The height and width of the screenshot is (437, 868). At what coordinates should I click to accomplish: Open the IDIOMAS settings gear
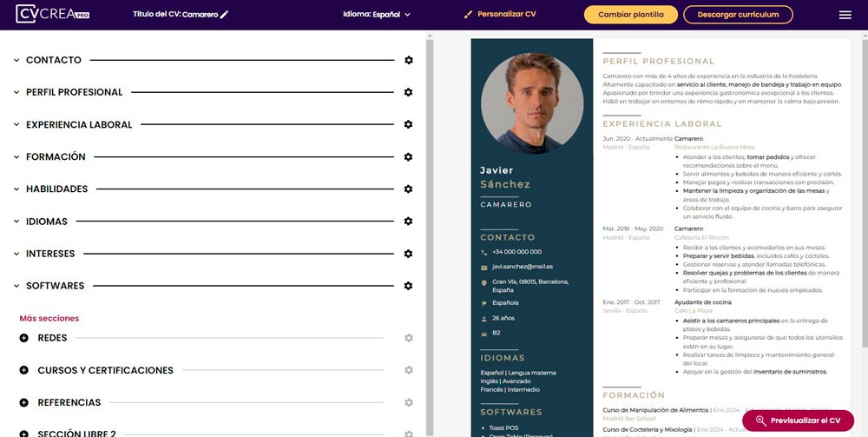coord(409,221)
